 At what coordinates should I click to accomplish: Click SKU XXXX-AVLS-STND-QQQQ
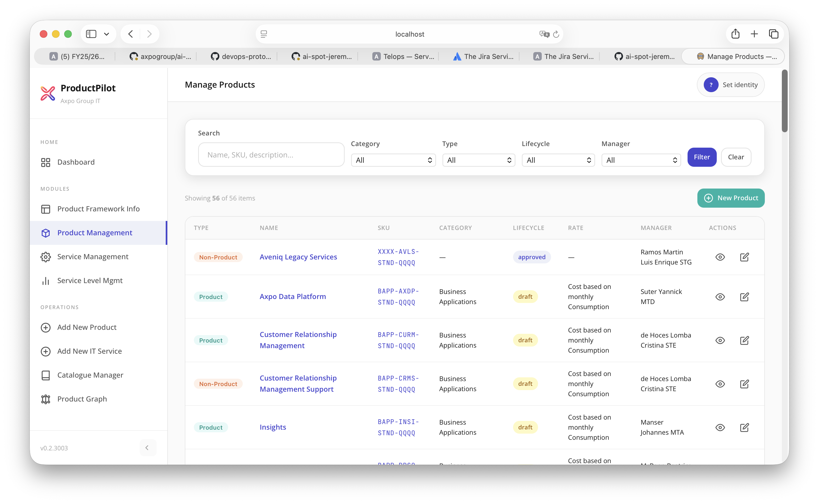pos(398,257)
